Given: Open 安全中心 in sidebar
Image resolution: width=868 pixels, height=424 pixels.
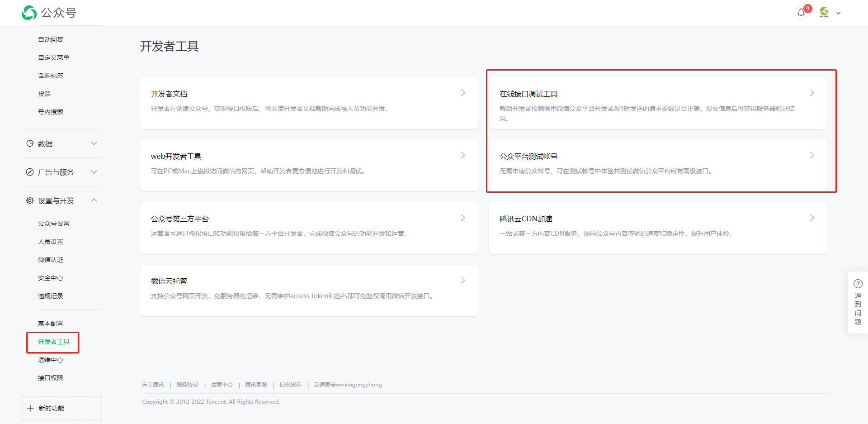Looking at the screenshot, I should tap(51, 278).
